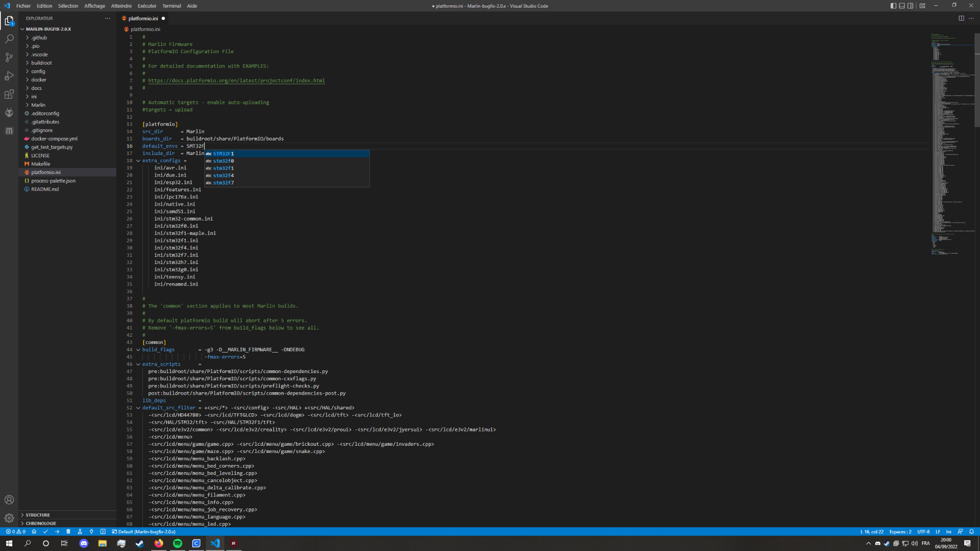Select the platformio.ini editor tab
The image size is (980, 551).
[x=143, y=18]
